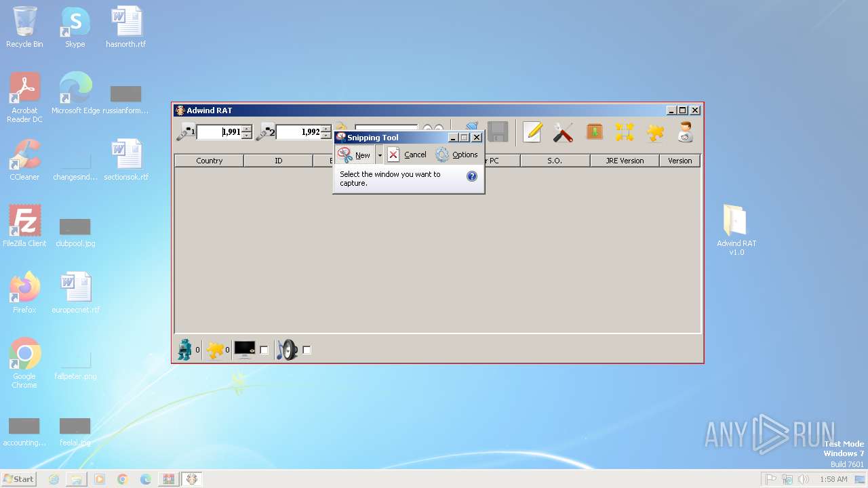Open FileZilla Client shortcut
868x488 pixels.
(24, 226)
